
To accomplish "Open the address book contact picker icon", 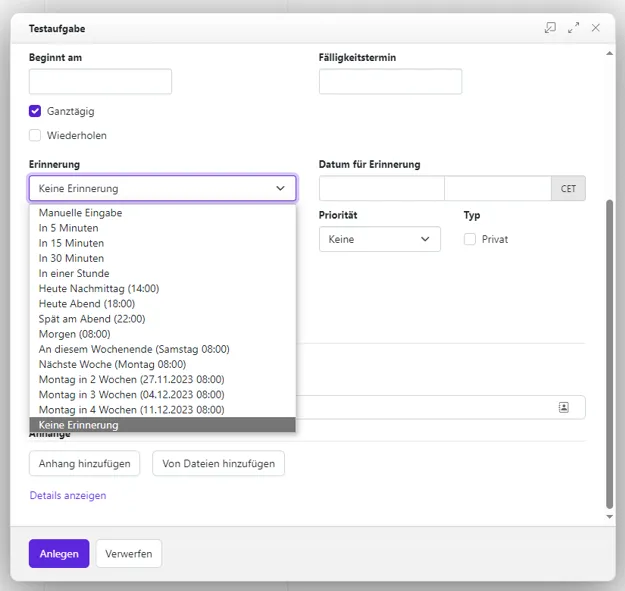I will tap(564, 407).
